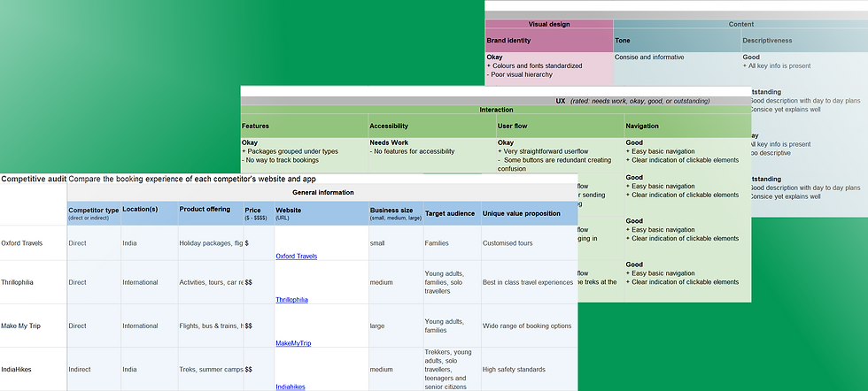Select the 'User flow' column header
The image size is (868, 391).
[x=560, y=126]
